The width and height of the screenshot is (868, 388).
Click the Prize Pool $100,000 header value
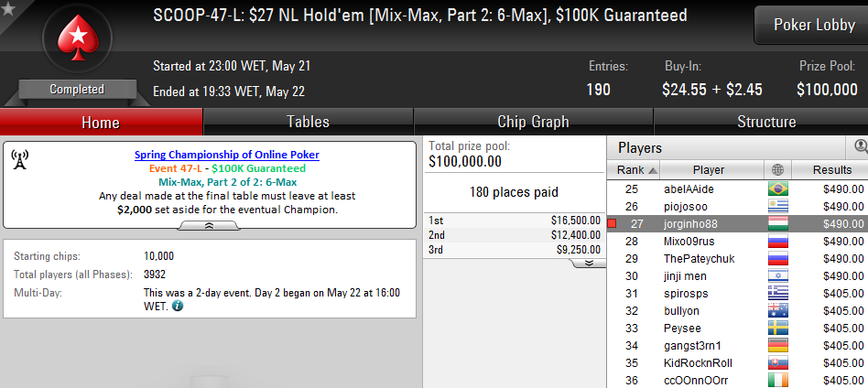pos(827,89)
